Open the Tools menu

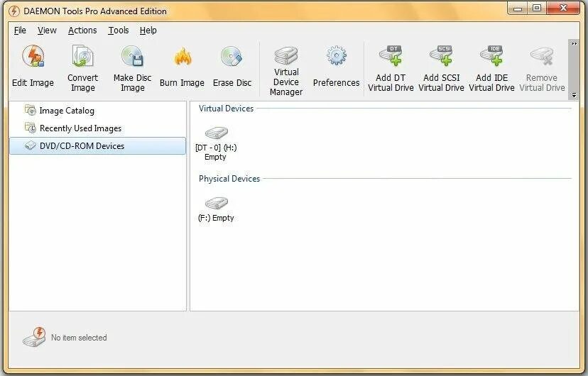(118, 31)
